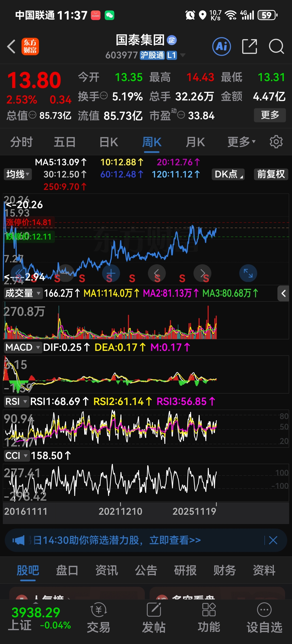Image resolution: width=292 pixels, height=644 pixels.
Task: Tap the 企 enterprise badge icon
Action: 172,40
